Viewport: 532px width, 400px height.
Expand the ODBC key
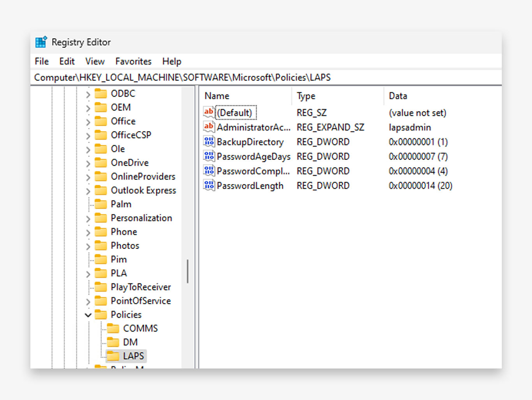tap(88, 94)
